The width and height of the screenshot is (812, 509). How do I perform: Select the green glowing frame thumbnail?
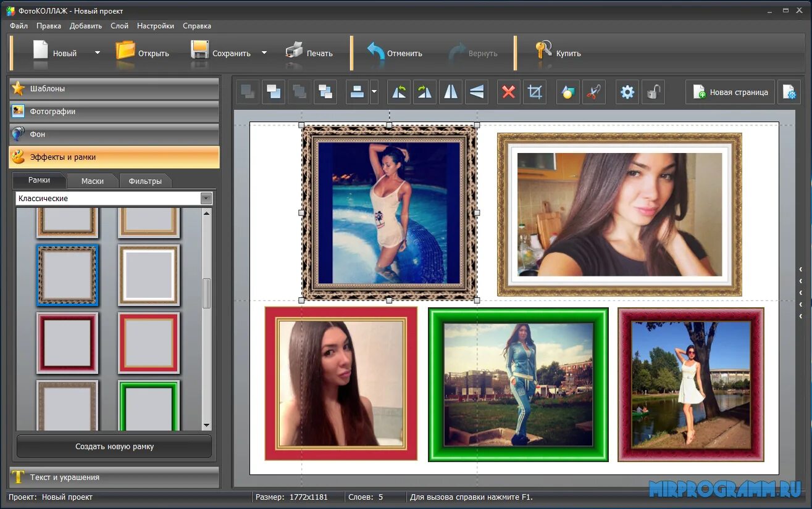click(x=149, y=405)
